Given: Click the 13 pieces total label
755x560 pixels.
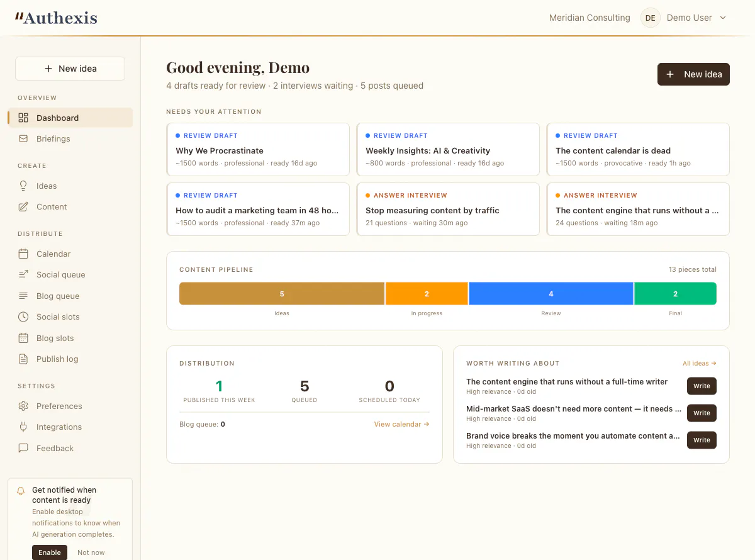Looking at the screenshot, I should (692, 269).
